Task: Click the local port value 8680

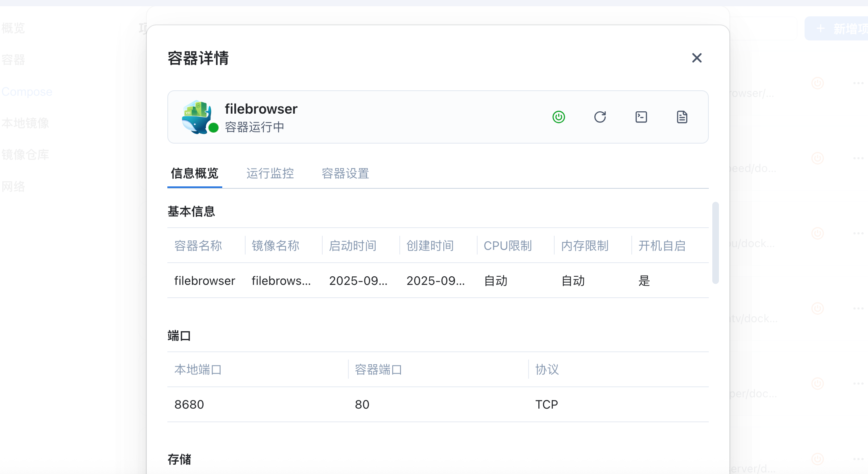Action: (189, 405)
